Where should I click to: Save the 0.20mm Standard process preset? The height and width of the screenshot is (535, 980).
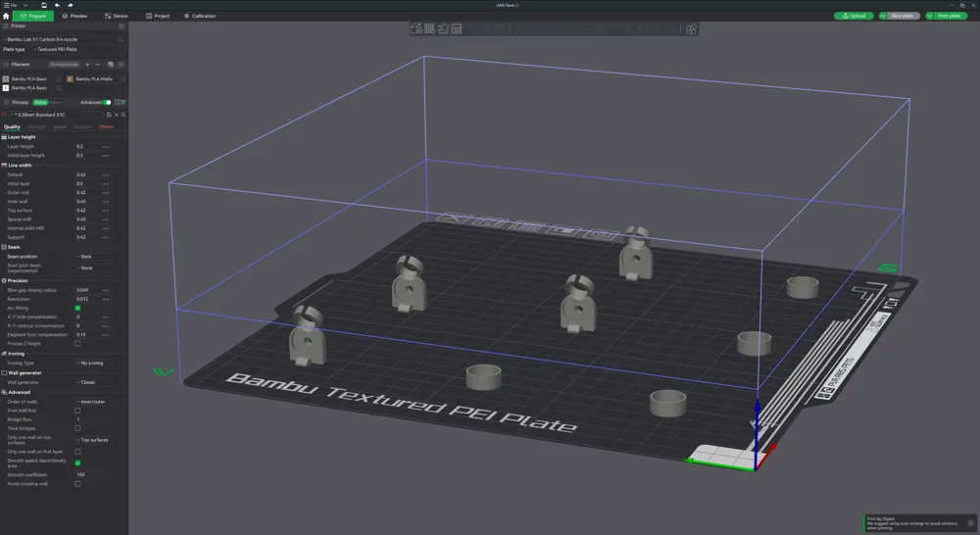tap(109, 115)
